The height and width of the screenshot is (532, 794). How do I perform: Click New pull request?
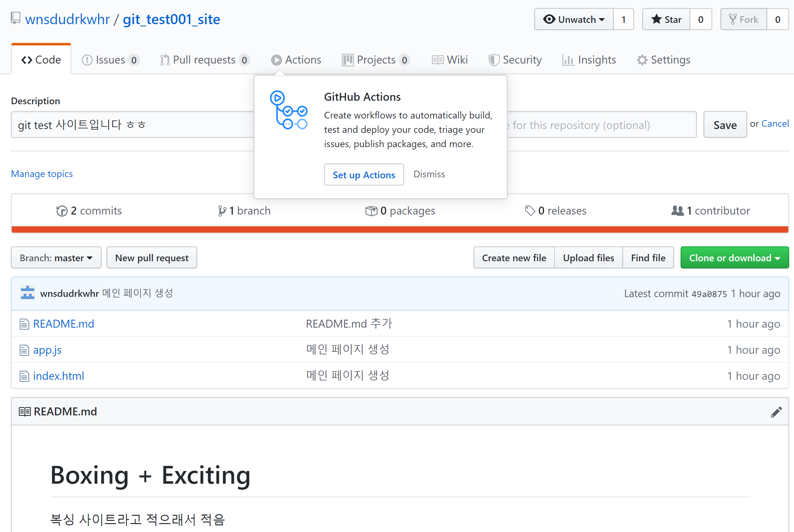(152, 258)
